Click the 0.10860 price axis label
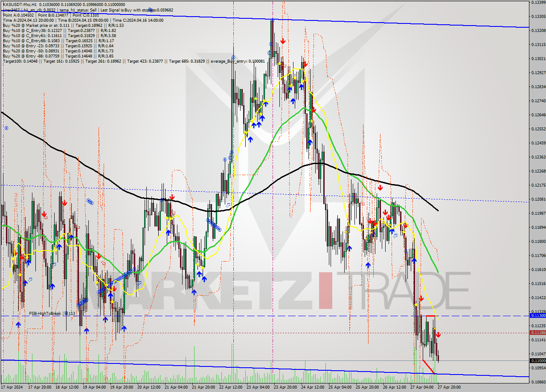Screen dimensions: 546x392 538,382
